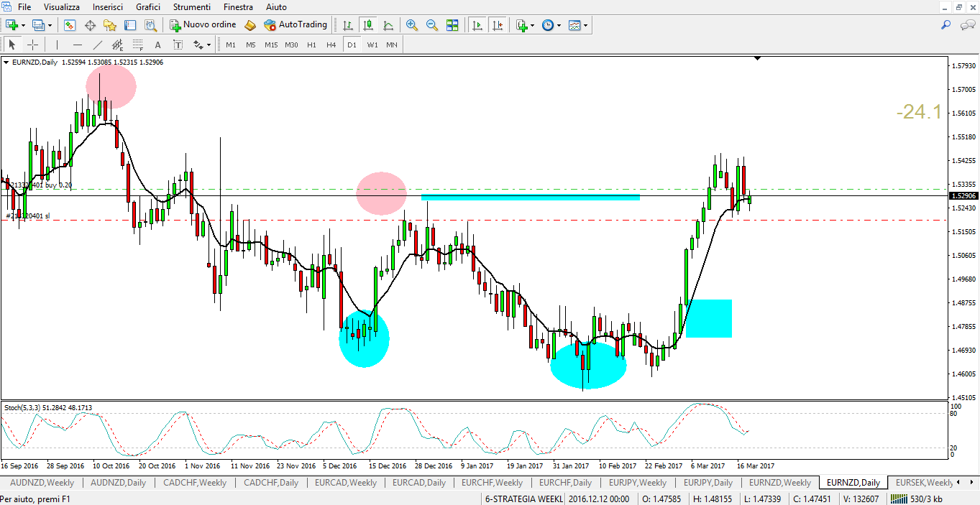This screenshot has height=505, width=980.
Task: Open the New Chart dropdown arrow
Action: (x=24, y=25)
